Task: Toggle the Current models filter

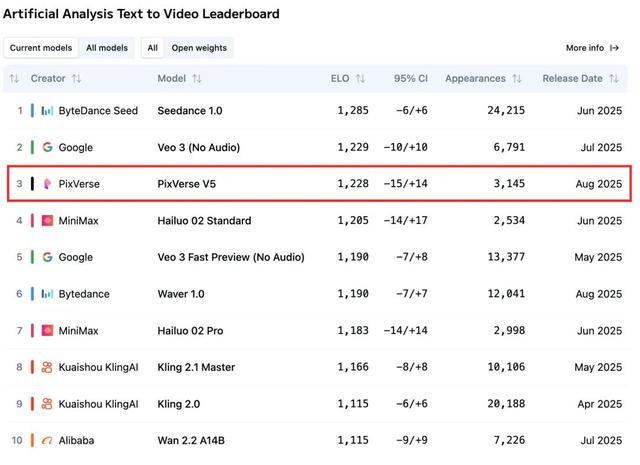Action: tap(40, 48)
